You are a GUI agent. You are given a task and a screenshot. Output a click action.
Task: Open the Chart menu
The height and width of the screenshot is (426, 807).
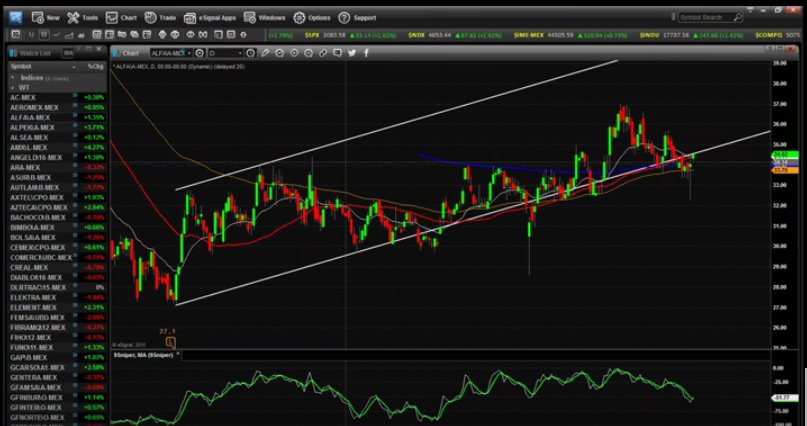click(x=121, y=17)
